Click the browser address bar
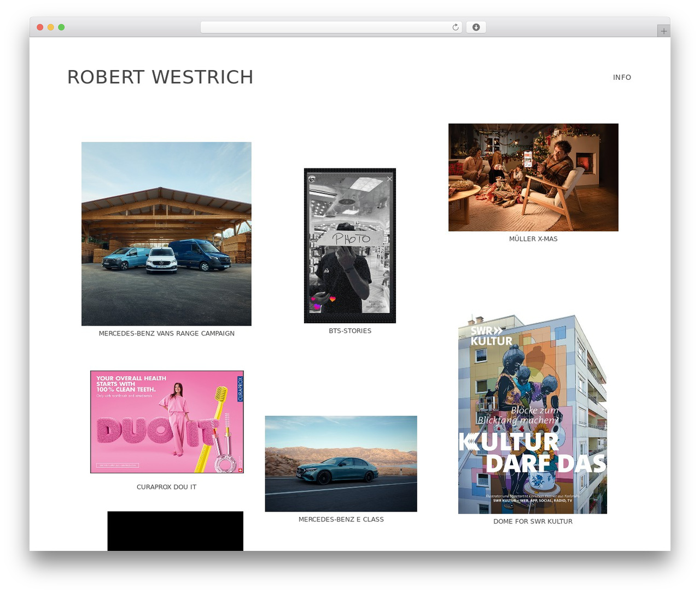The height and width of the screenshot is (593, 700). coord(331,27)
